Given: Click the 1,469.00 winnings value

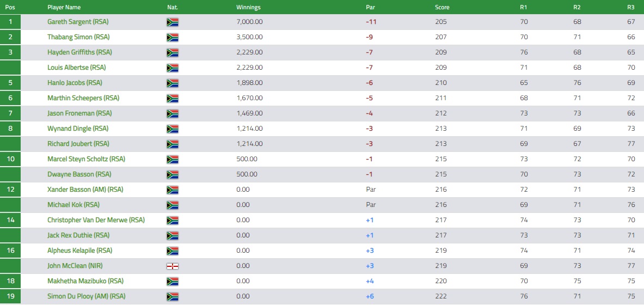Looking at the screenshot, I should point(250,113).
